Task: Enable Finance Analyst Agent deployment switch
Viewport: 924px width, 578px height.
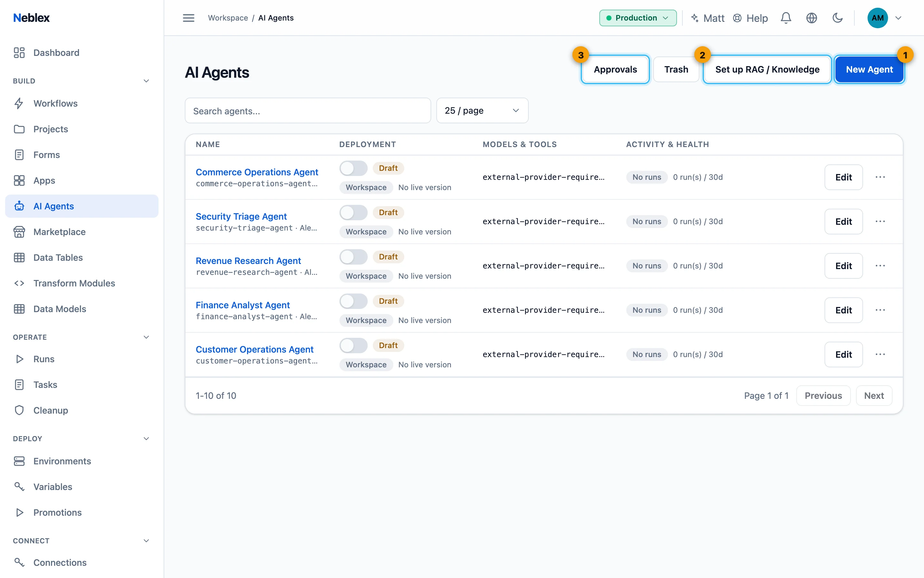Action: point(354,301)
